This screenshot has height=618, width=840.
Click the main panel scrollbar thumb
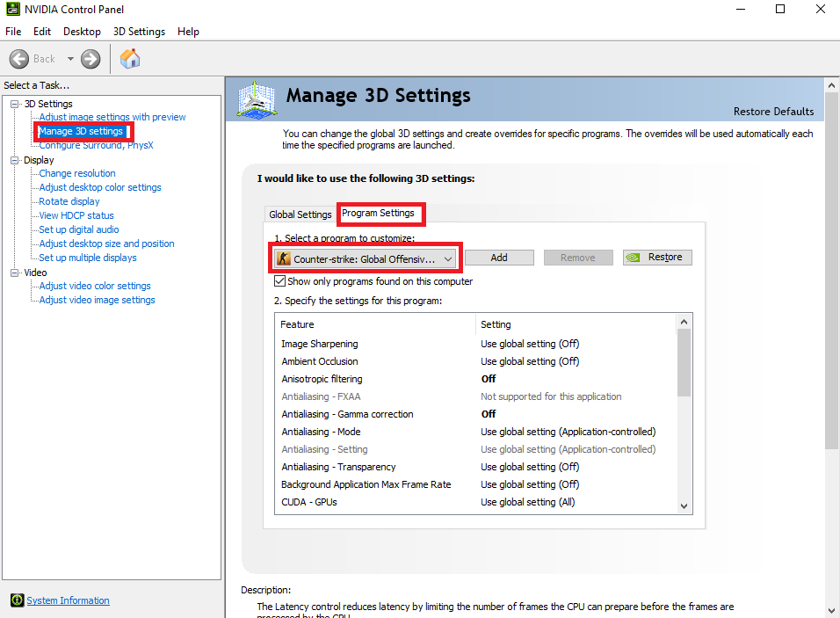tap(831, 271)
